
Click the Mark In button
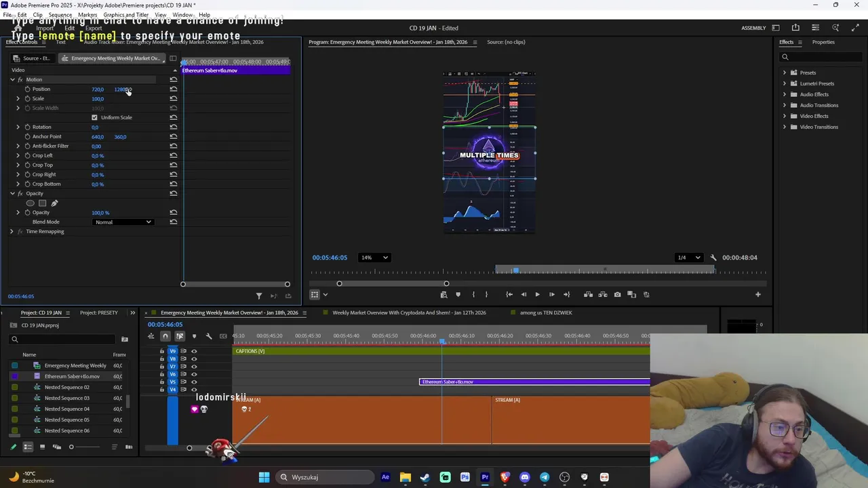click(x=473, y=295)
